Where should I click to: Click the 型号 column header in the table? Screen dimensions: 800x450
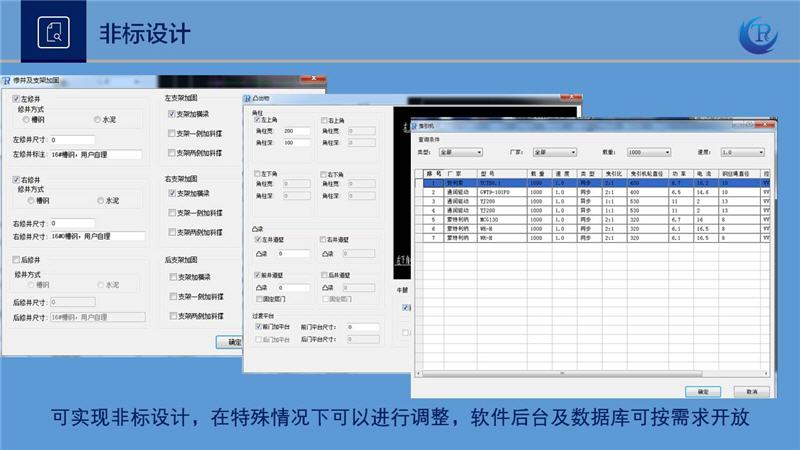(489, 174)
